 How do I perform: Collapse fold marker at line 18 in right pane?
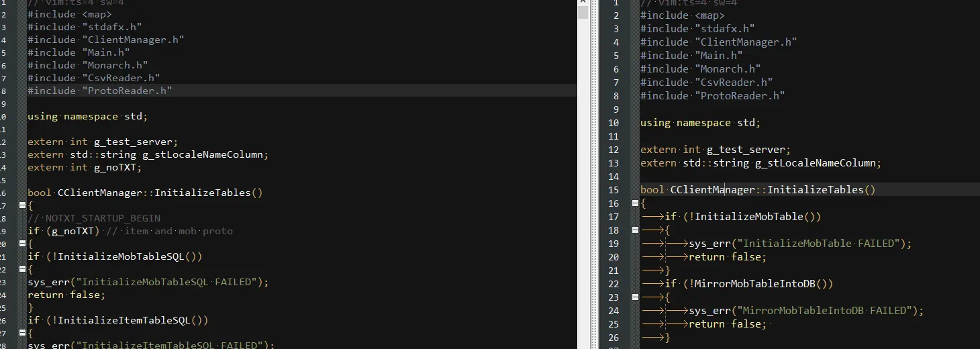(635, 230)
